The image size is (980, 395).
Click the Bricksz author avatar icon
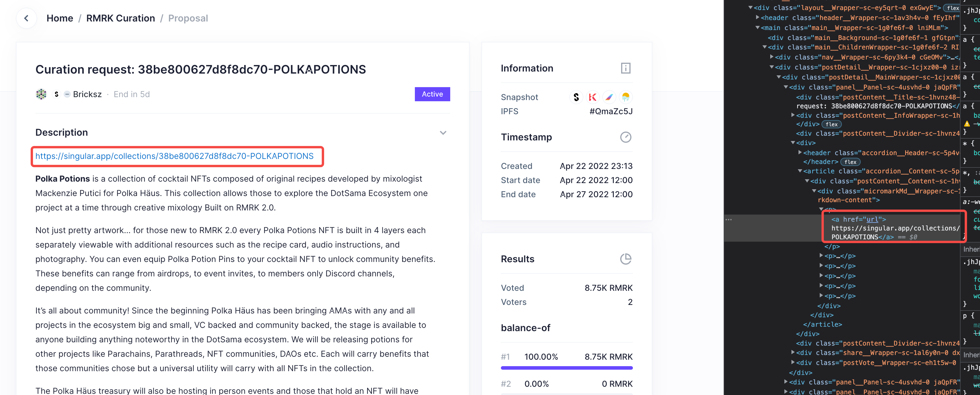[41, 94]
